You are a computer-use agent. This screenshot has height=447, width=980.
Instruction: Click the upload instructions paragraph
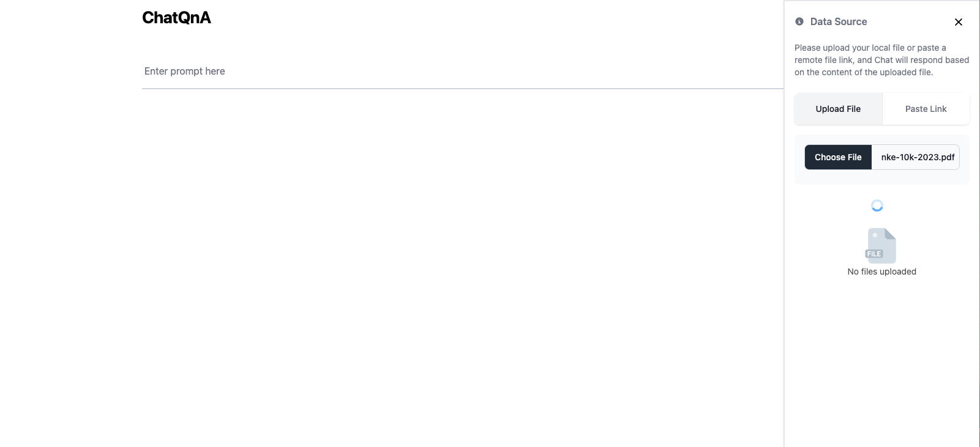tap(881, 60)
